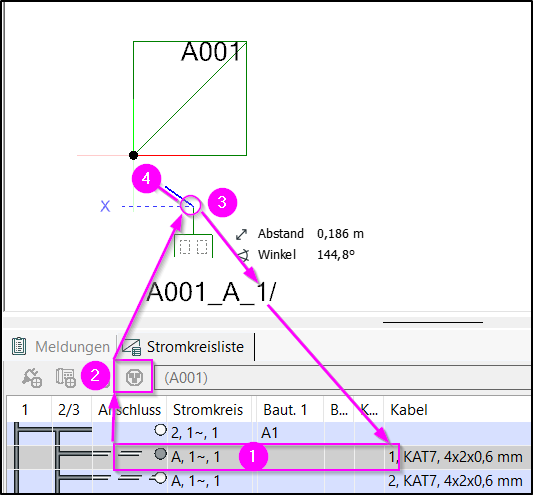Click the Stromkreis column header
This screenshot has height=495, width=533.
click(x=208, y=410)
